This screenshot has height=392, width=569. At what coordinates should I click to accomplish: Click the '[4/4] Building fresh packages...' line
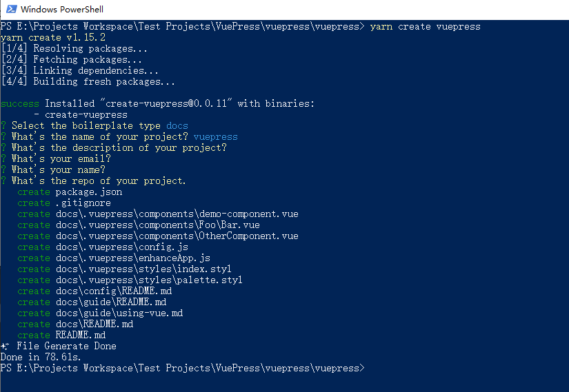coord(88,81)
